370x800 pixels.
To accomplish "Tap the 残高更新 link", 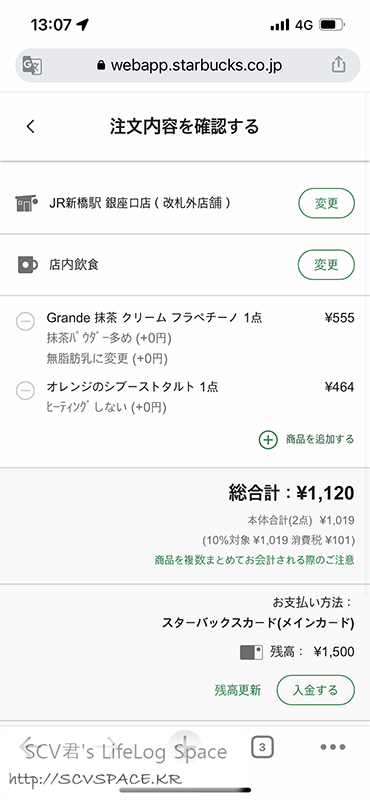I will coord(238,690).
